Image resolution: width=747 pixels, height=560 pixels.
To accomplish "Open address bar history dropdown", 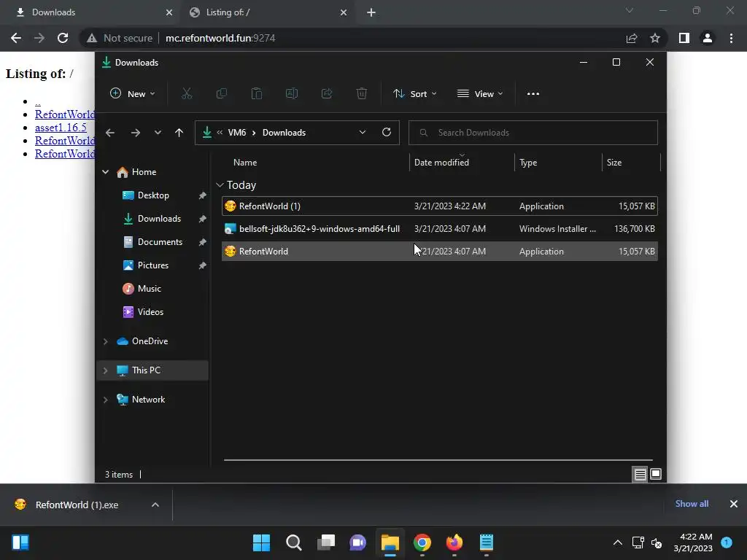I will (363, 133).
